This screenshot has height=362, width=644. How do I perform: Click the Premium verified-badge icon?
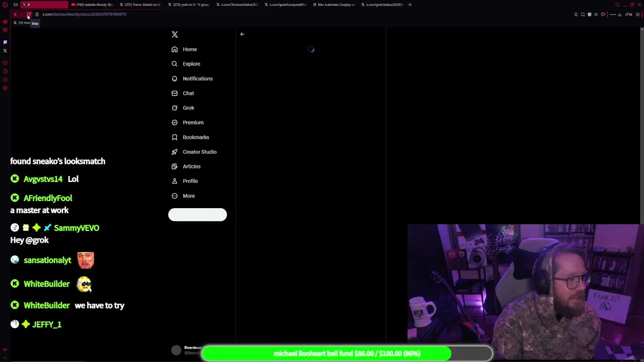[x=175, y=122]
